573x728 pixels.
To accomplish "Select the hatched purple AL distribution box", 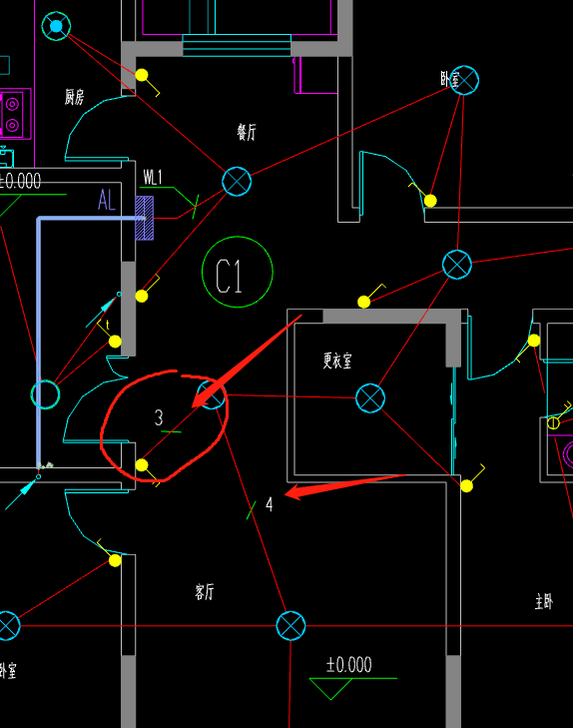I will (145, 218).
